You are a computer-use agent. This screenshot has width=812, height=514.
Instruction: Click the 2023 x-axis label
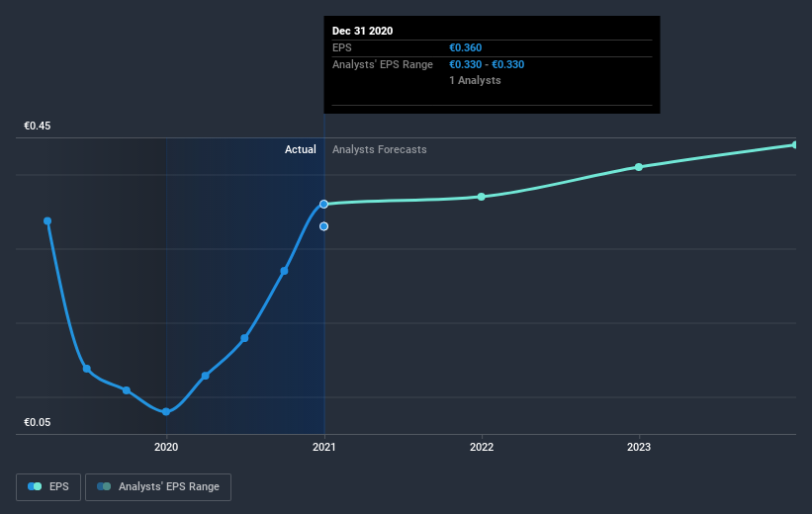click(x=639, y=447)
